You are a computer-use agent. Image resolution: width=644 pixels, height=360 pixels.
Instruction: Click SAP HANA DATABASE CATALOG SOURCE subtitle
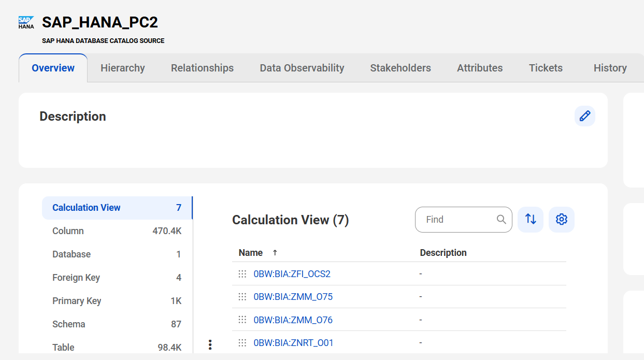pyautogui.click(x=103, y=40)
